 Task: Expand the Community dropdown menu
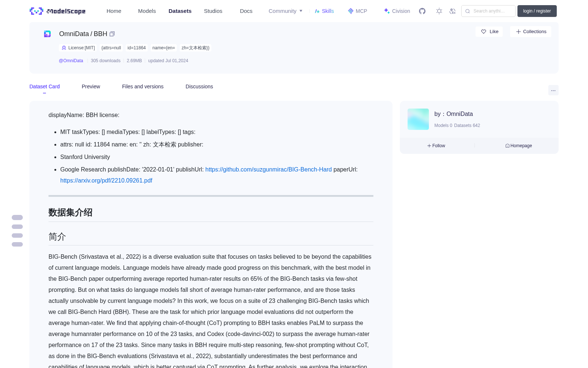(286, 11)
